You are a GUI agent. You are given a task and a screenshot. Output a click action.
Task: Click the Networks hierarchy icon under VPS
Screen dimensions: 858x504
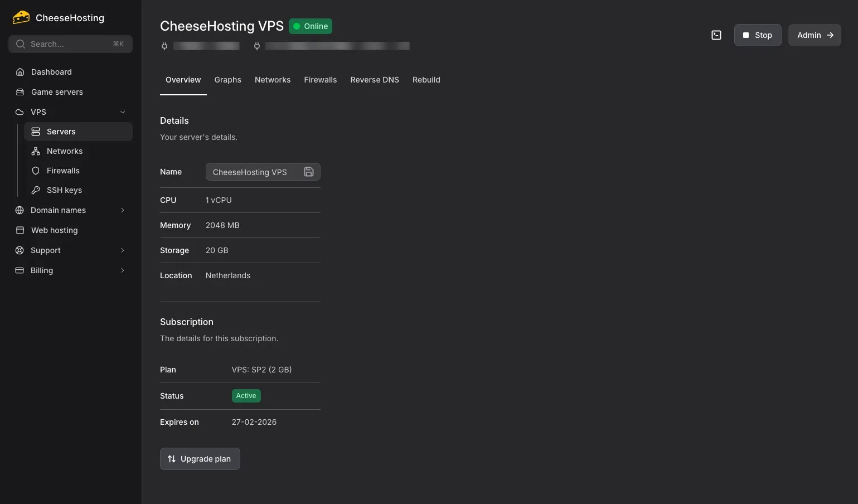(x=36, y=151)
